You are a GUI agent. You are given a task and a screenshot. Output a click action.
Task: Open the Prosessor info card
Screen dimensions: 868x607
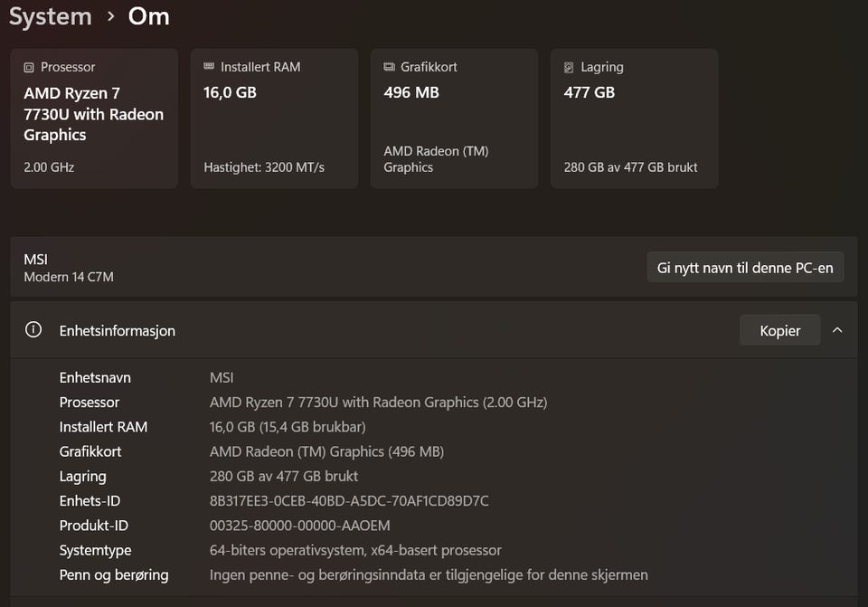[x=94, y=119]
